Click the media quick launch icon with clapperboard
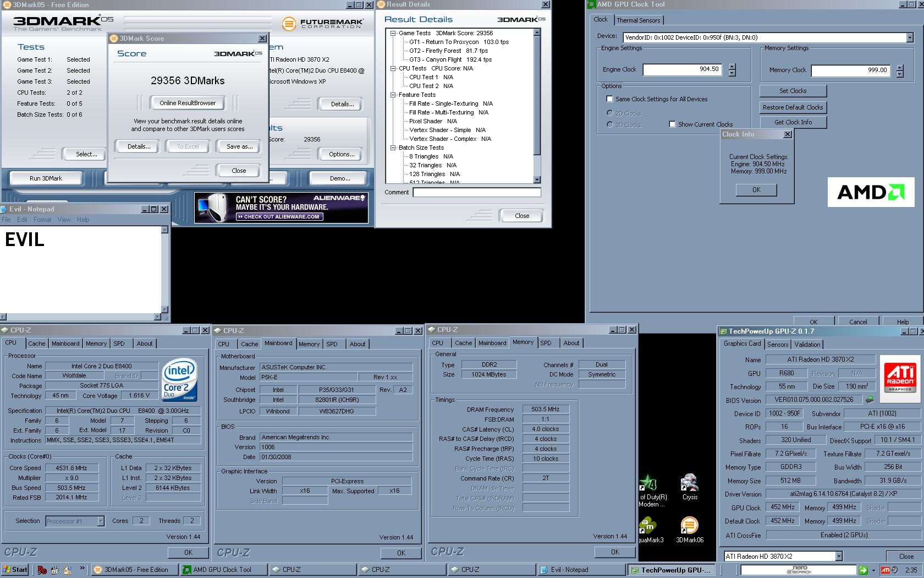The height and width of the screenshot is (578, 924). pos(55,570)
